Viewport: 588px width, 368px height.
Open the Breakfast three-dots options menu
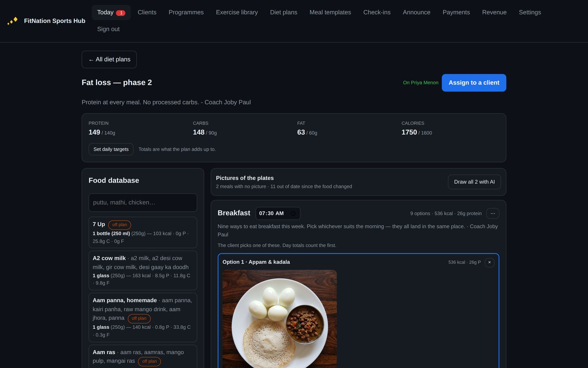(x=492, y=213)
